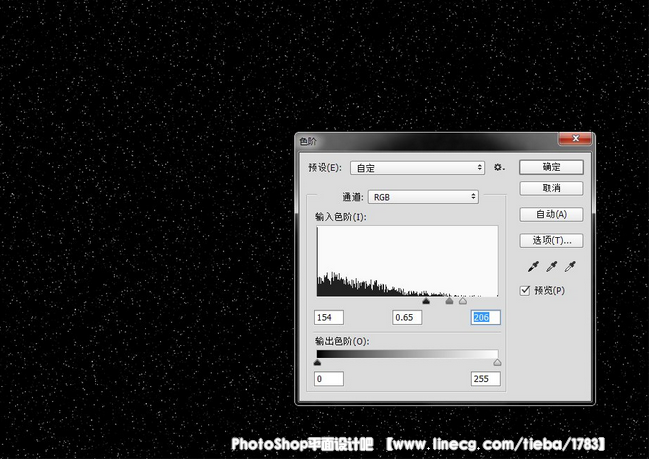This screenshot has height=461, width=655.
Task: Click the output white level slider
Action: tap(497, 363)
